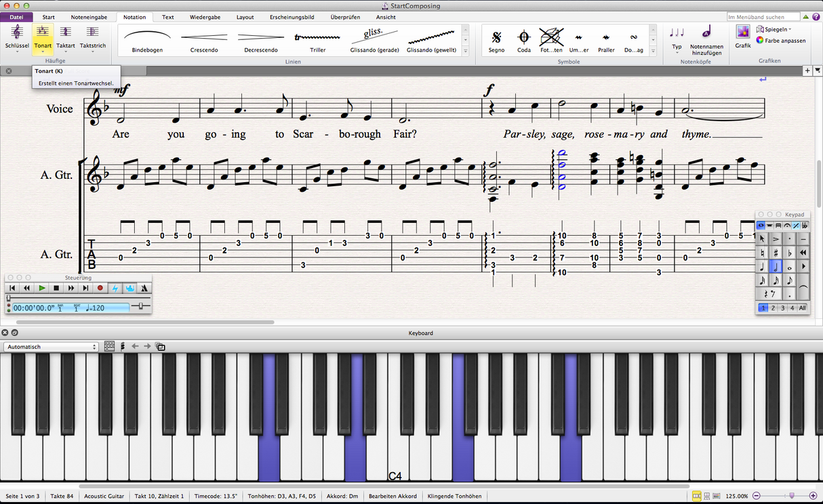
Task: Click the ribbon search field
Action: 763,16
